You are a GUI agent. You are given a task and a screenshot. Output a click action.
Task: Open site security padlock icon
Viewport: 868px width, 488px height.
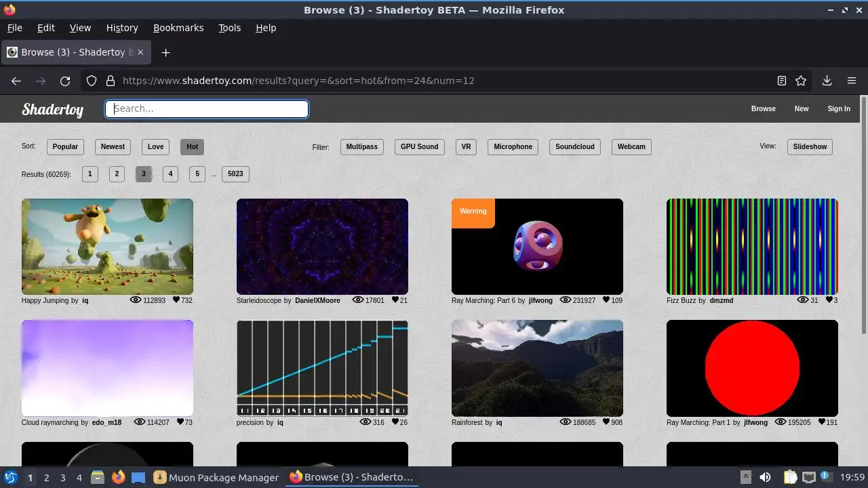111,81
